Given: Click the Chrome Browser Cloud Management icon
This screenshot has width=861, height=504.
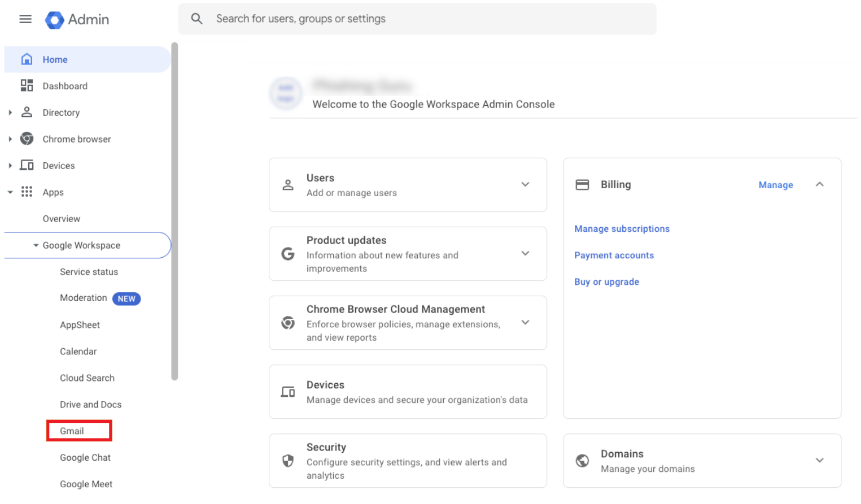Looking at the screenshot, I should [288, 322].
